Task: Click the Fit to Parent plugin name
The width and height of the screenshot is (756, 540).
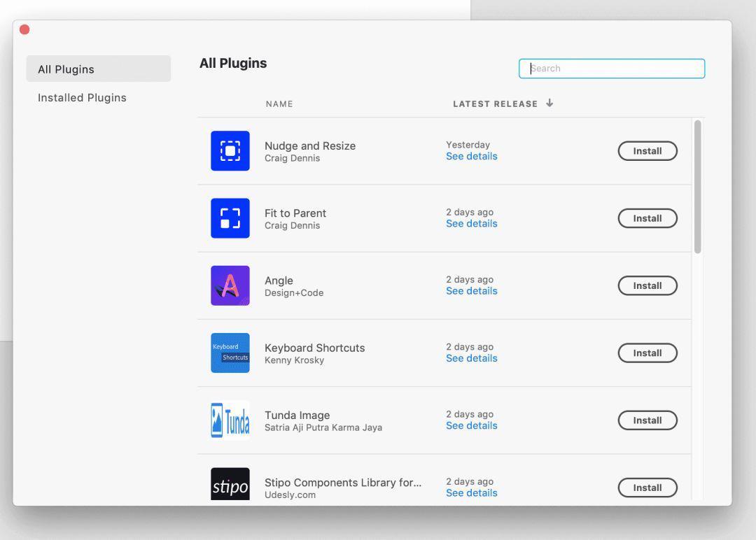Action: coord(295,213)
